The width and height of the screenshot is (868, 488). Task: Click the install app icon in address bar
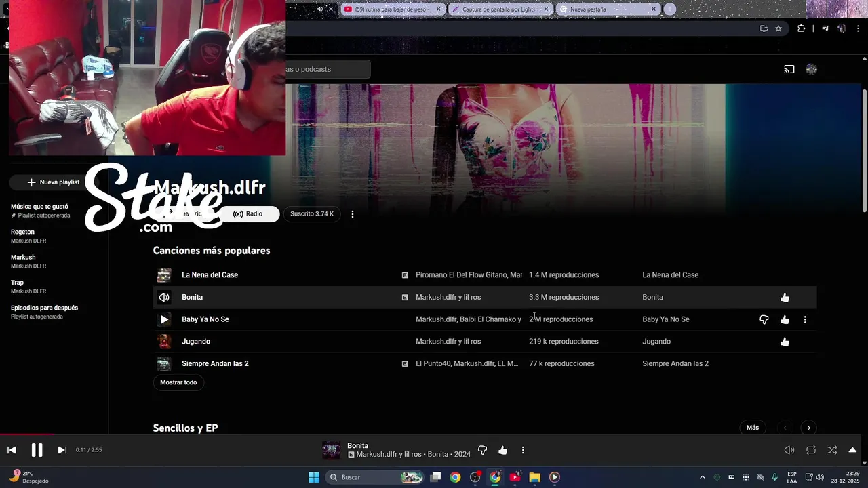pos(764,28)
